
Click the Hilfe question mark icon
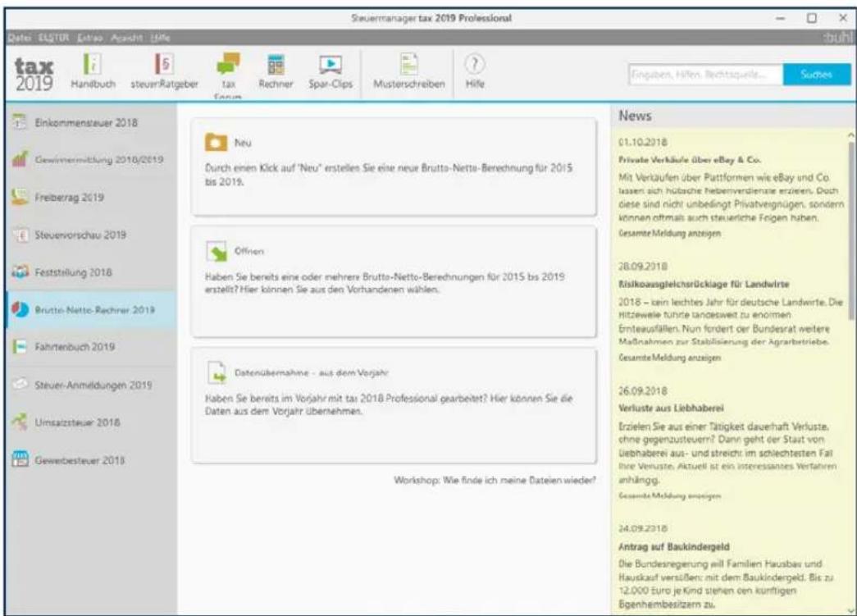[x=474, y=65]
